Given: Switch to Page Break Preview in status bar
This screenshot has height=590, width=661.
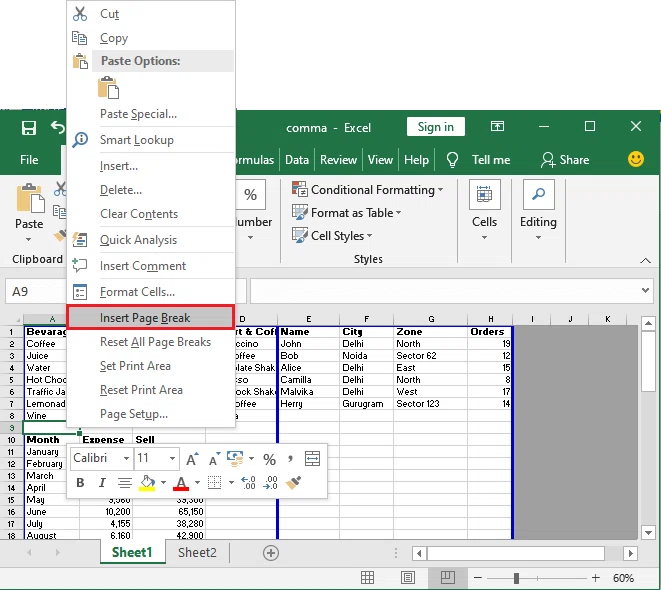Looking at the screenshot, I should coord(448,578).
